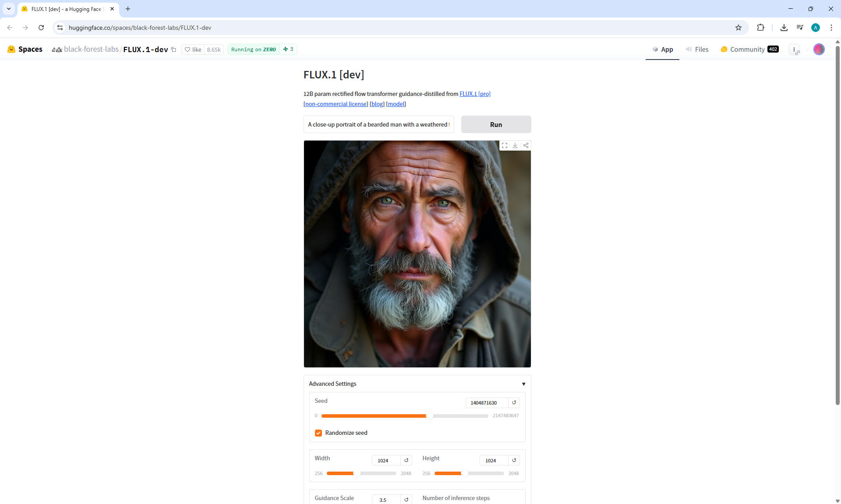Collapse the Advanced Settings section

tap(523, 384)
